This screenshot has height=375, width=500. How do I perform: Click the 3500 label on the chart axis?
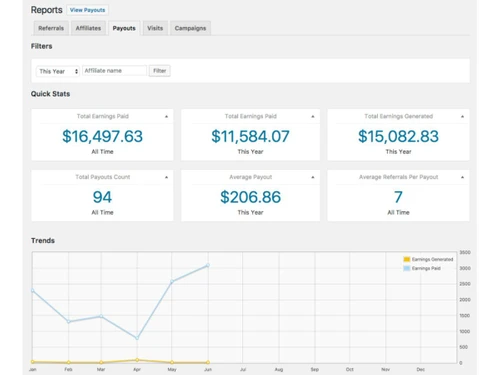pos(465,252)
